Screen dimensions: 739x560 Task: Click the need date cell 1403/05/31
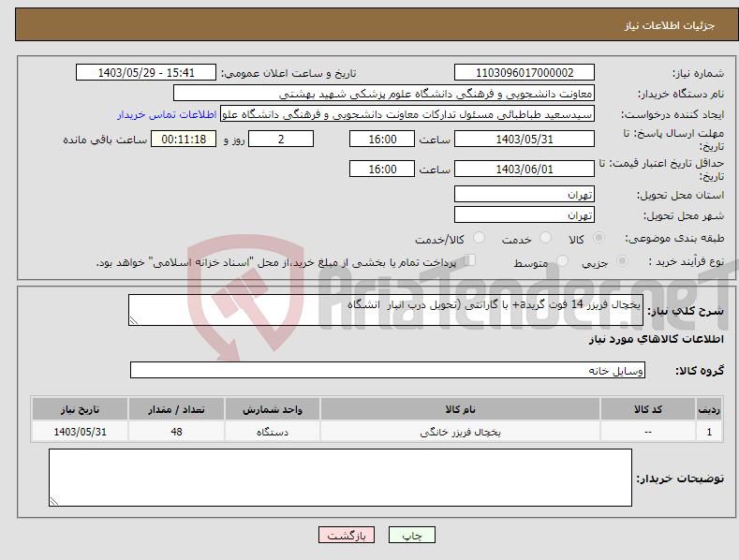(x=81, y=432)
